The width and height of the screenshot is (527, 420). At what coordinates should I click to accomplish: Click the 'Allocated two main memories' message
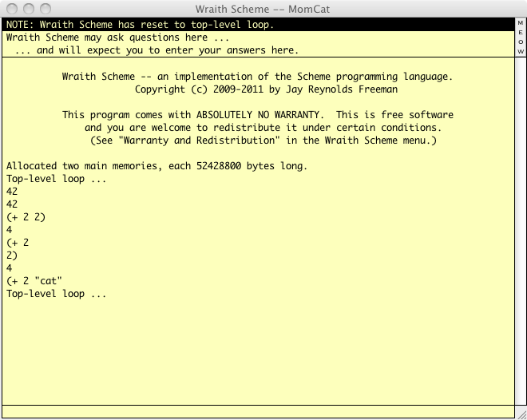click(157, 166)
